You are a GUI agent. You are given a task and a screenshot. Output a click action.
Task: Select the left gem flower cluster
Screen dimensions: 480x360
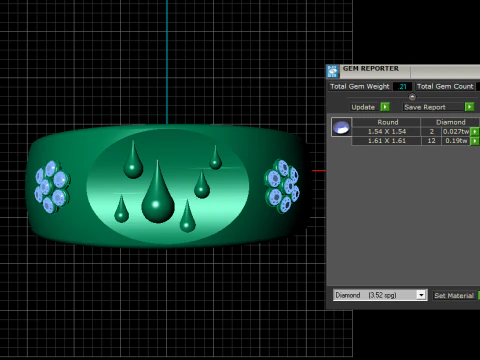click(x=52, y=187)
